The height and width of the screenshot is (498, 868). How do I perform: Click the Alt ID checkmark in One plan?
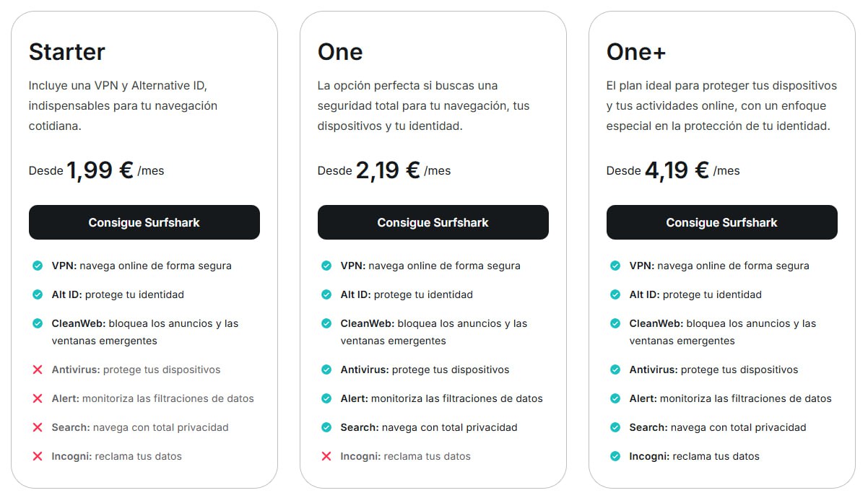tap(326, 294)
